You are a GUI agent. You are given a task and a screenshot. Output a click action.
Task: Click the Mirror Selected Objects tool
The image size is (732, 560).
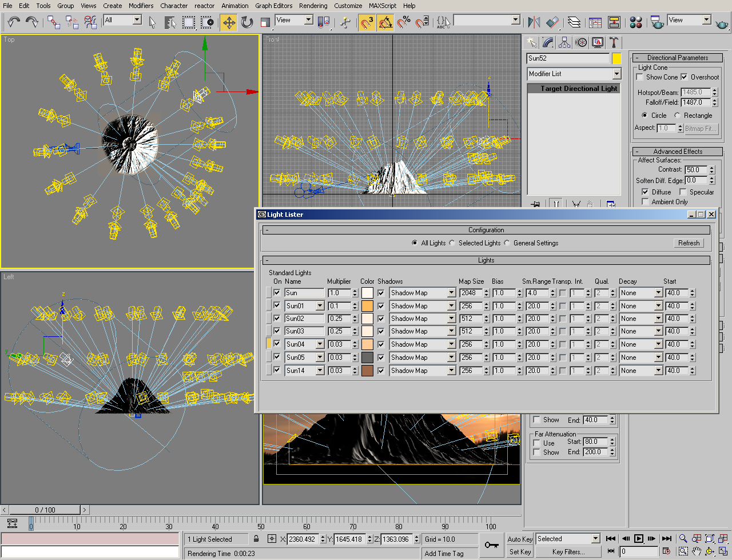(x=534, y=22)
